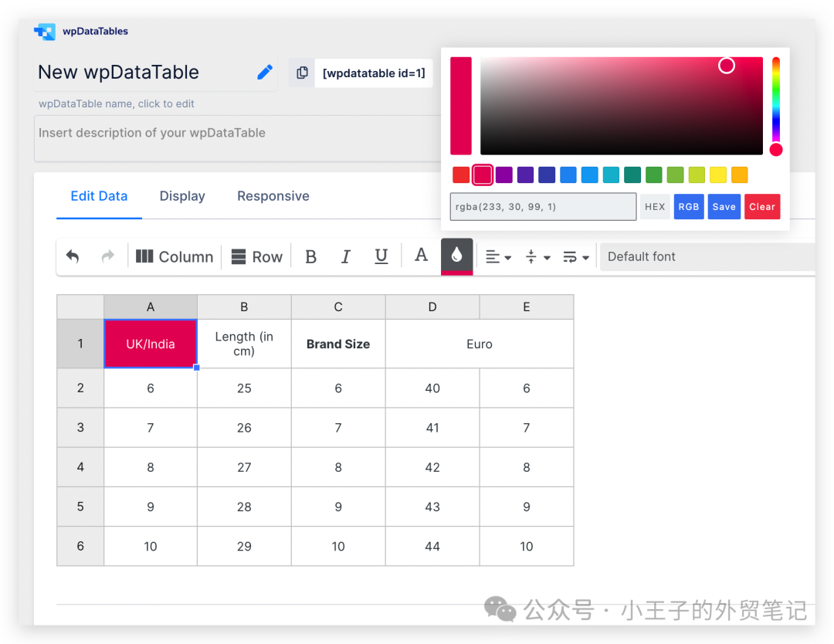
Task: Click the large current color preview bar
Action: 460,106
